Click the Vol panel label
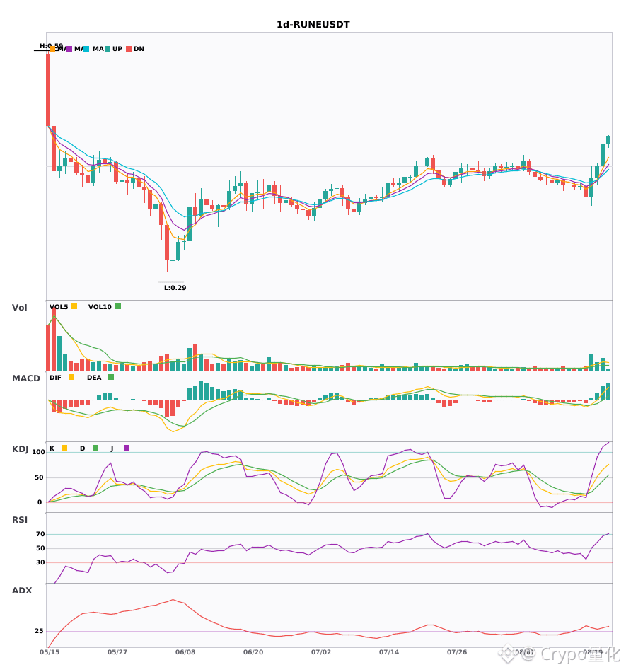This screenshot has height=672, width=626. click(20, 307)
